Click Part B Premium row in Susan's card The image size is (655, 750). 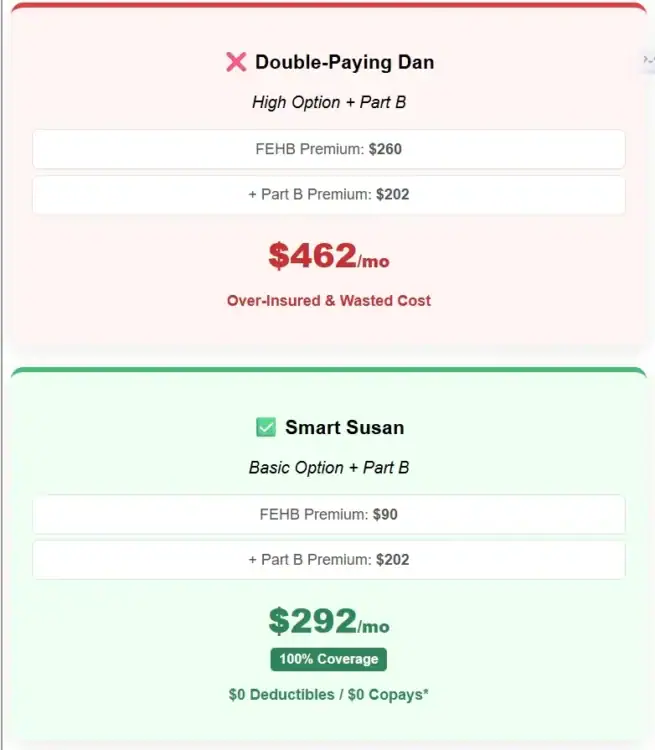328,560
